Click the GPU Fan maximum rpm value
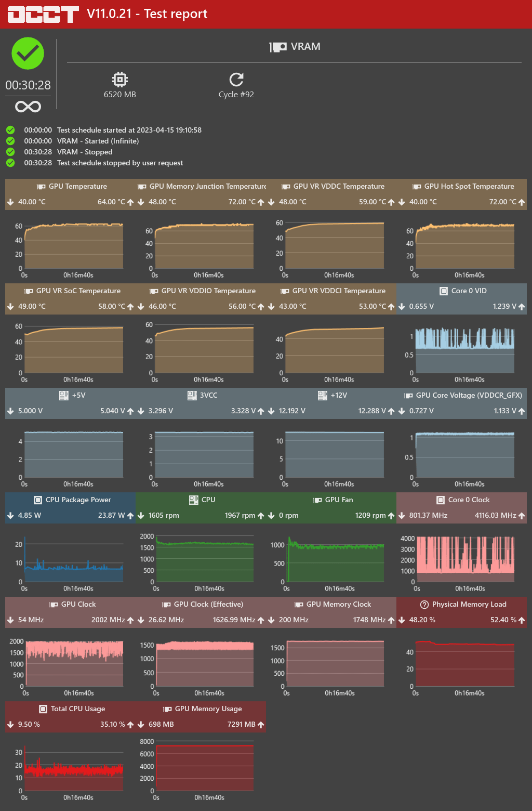 [370, 516]
